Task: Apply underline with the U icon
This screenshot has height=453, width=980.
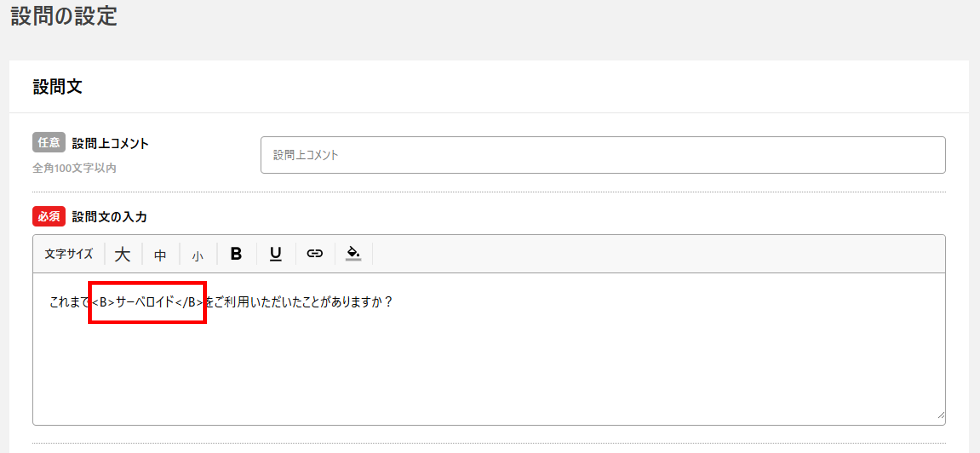Action: click(275, 254)
